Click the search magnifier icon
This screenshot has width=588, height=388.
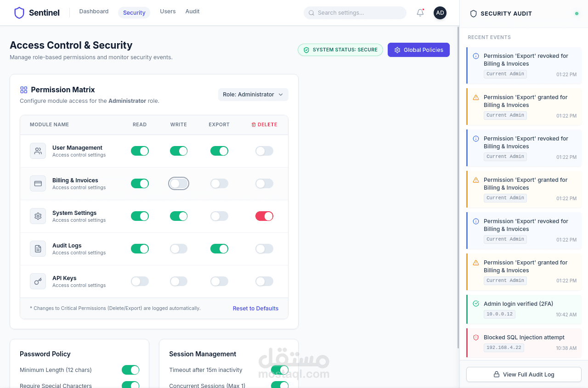[311, 13]
